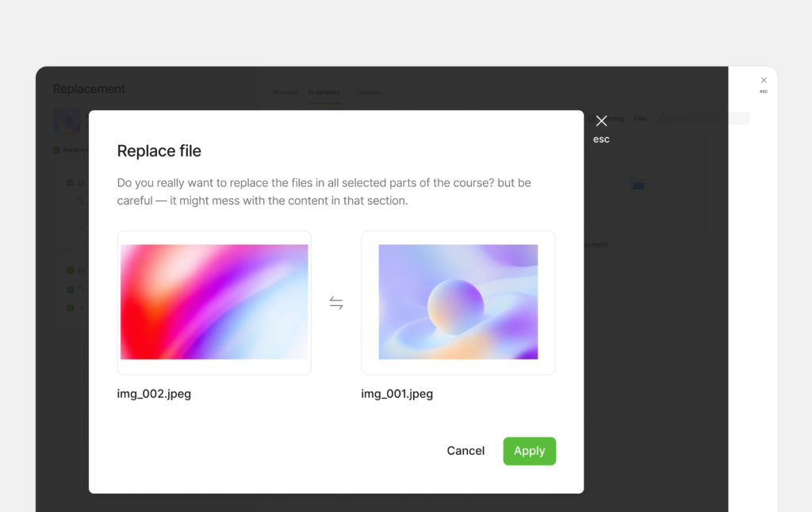The width and height of the screenshot is (812, 512).
Task: Open the Filter options
Action: [640, 119]
